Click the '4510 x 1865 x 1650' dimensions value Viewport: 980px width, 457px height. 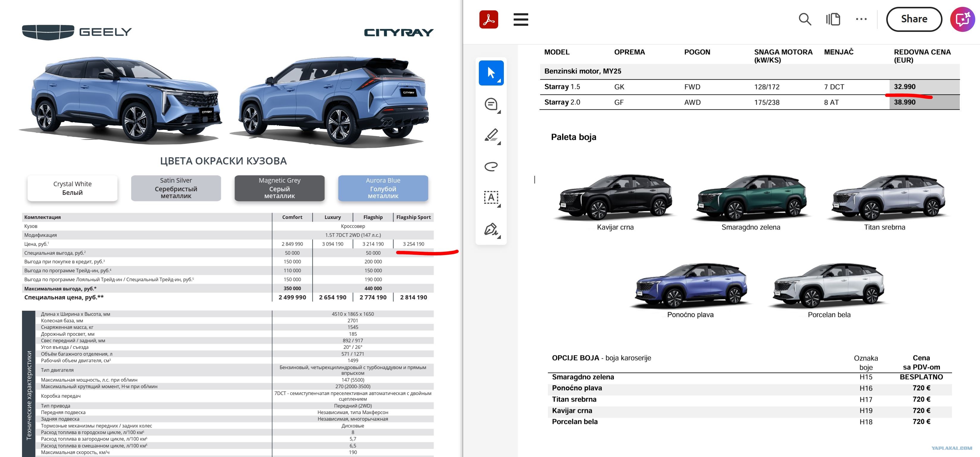tap(353, 314)
